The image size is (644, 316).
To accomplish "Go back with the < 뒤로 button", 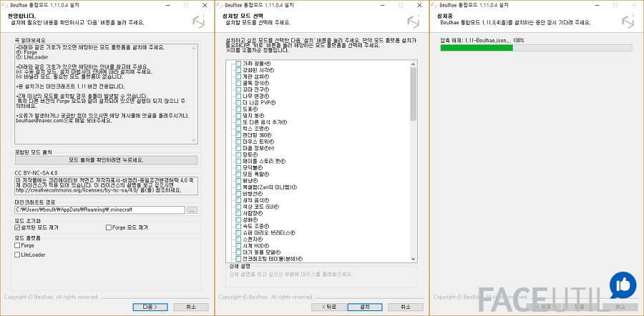I will point(325,306).
